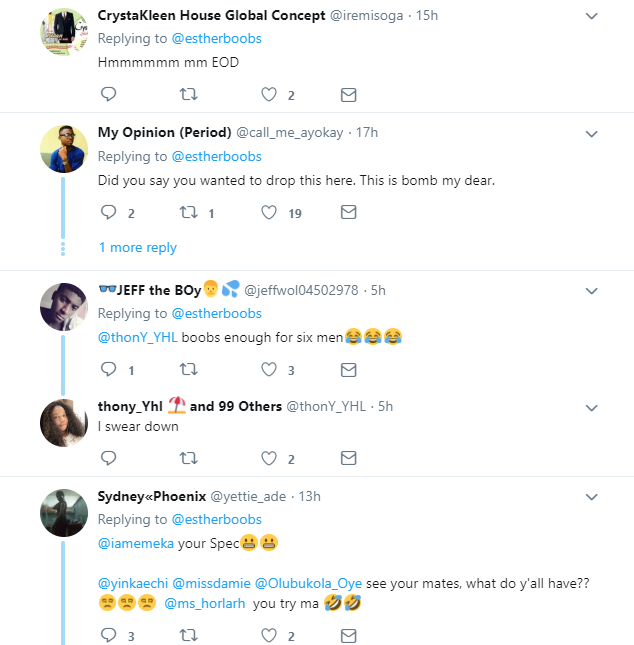Like thony_Yhl's "I swear down" tweet

pyautogui.click(x=268, y=459)
